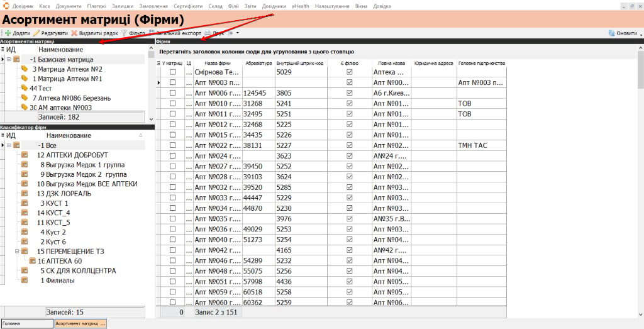Click the Редагувати pencil icon
Viewport: 644px width, 329px height.
(36, 33)
